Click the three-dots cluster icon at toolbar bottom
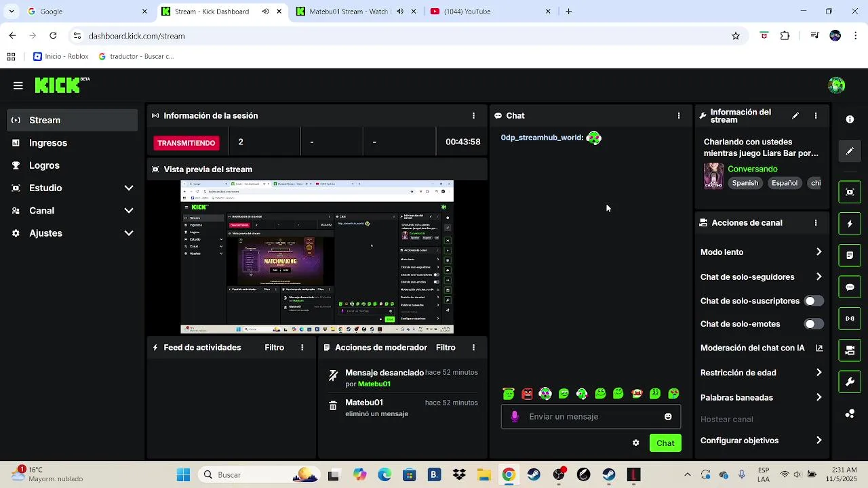Screen dimensions: 868x488 coord(850,413)
